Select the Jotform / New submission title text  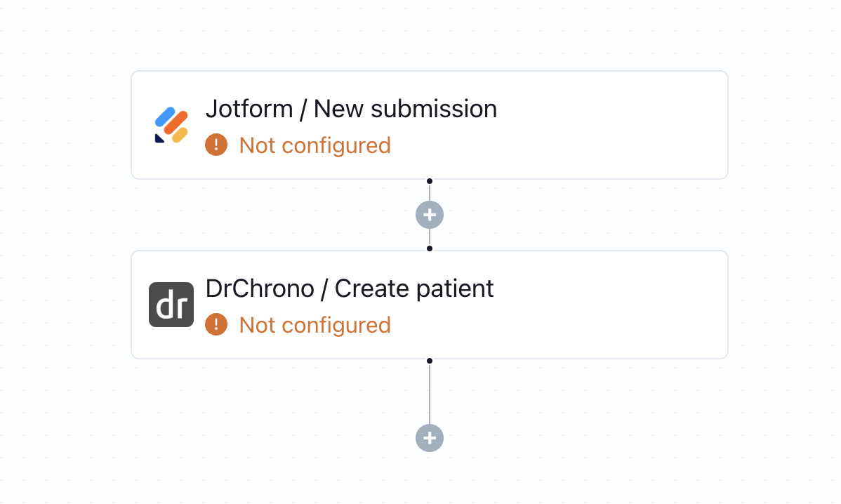(351, 109)
